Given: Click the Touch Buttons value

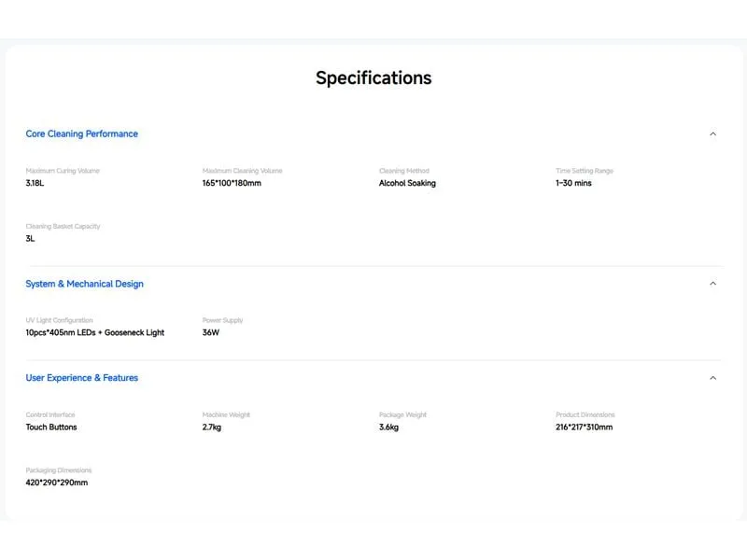Looking at the screenshot, I should (x=51, y=427).
